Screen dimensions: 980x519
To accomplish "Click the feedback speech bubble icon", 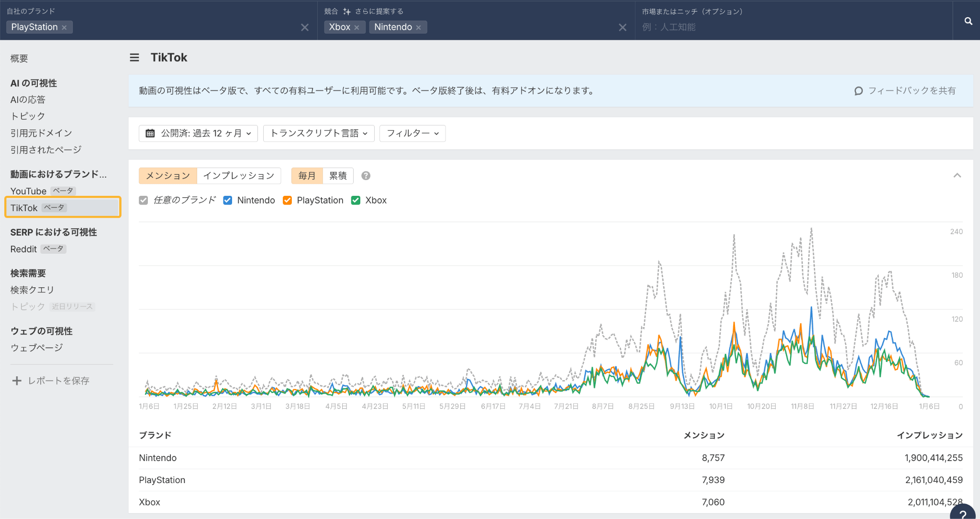I will [858, 91].
